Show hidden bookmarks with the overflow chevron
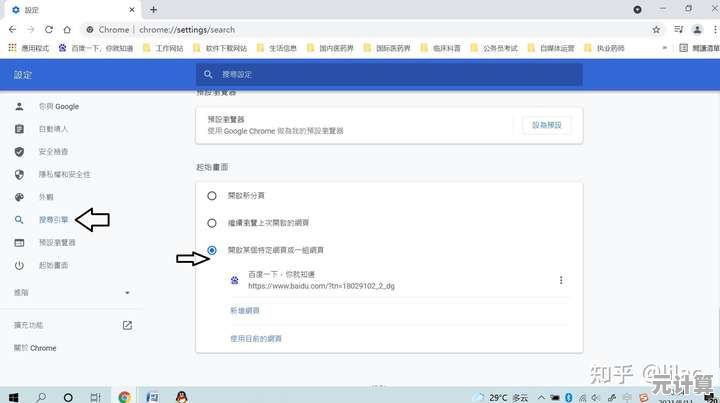Image resolution: width=720 pixels, height=403 pixels. point(664,48)
